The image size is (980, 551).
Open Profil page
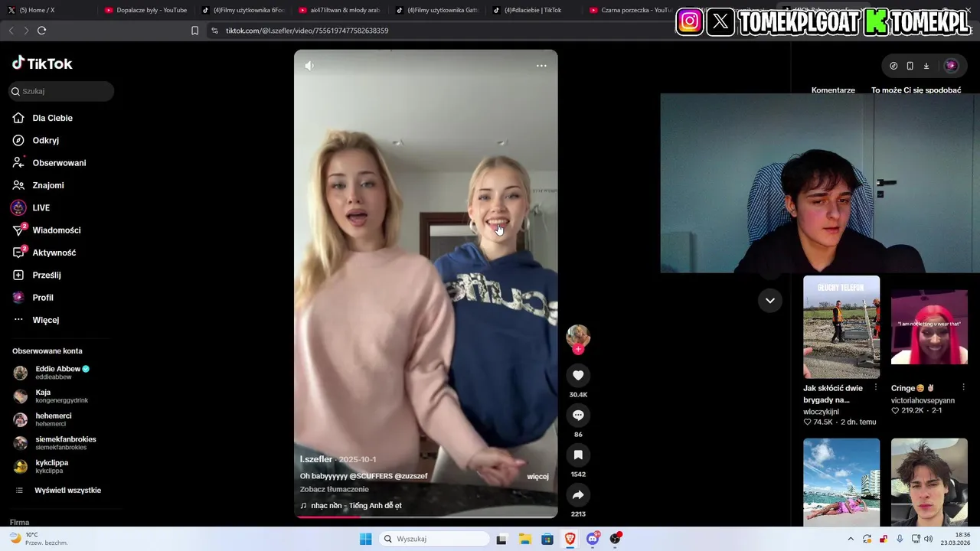click(x=33, y=297)
